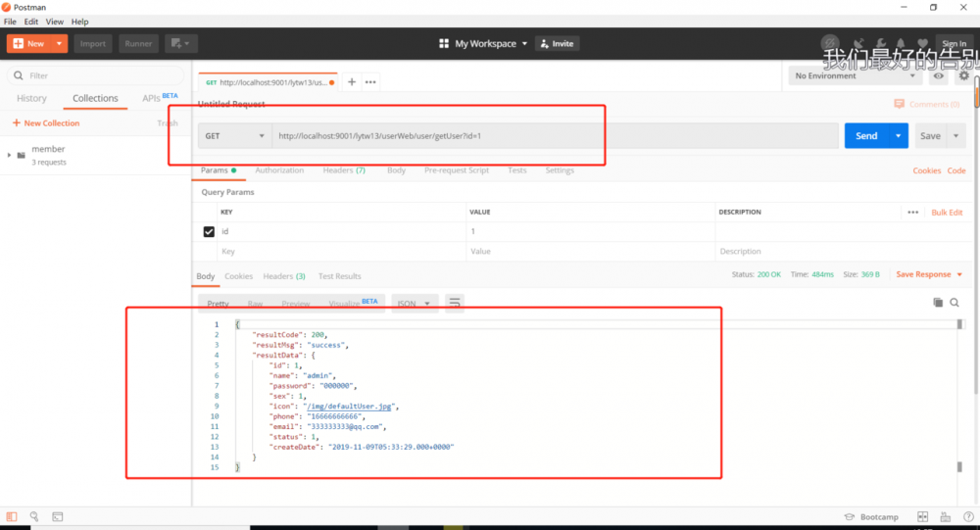980x530 pixels.
Task: Click the New Collection link
Action: (x=46, y=123)
